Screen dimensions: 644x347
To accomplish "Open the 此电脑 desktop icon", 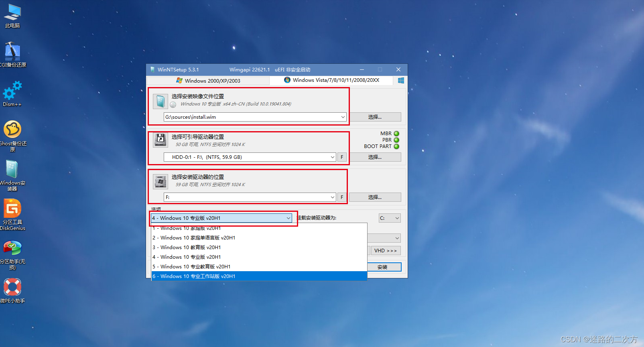I will [x=12, y=16].
